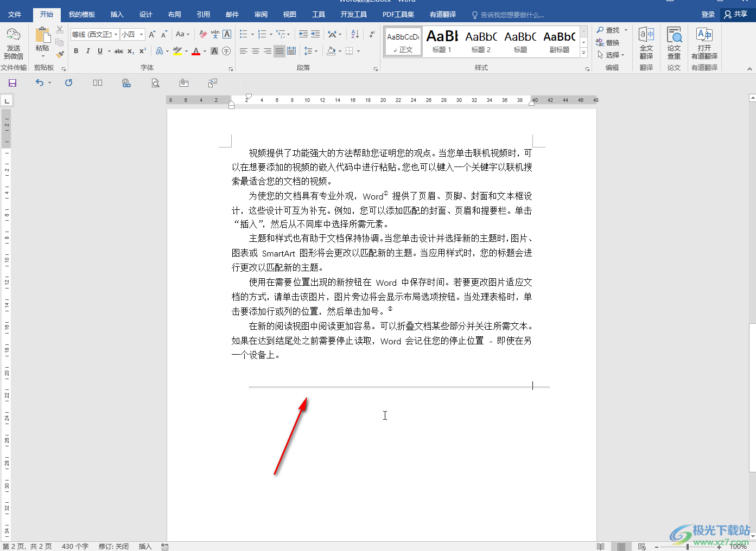Toggle superscript formatting

tap(143, 51)
